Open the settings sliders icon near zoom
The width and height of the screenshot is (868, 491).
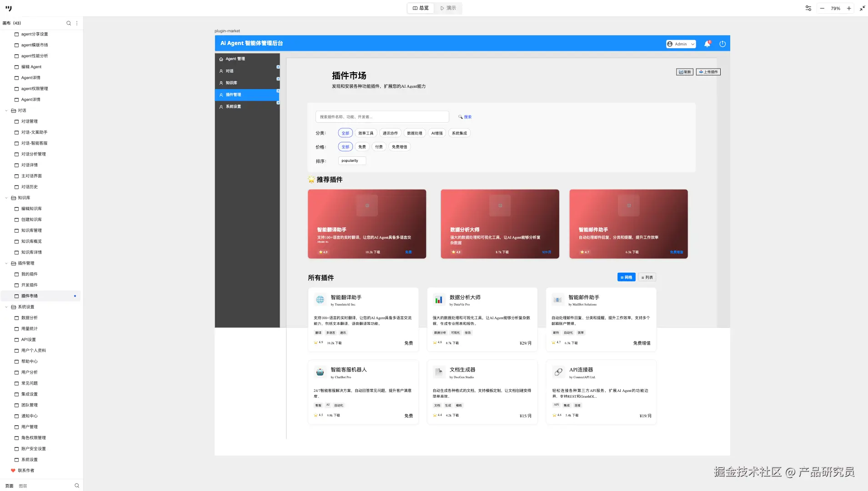click(808, 8)
